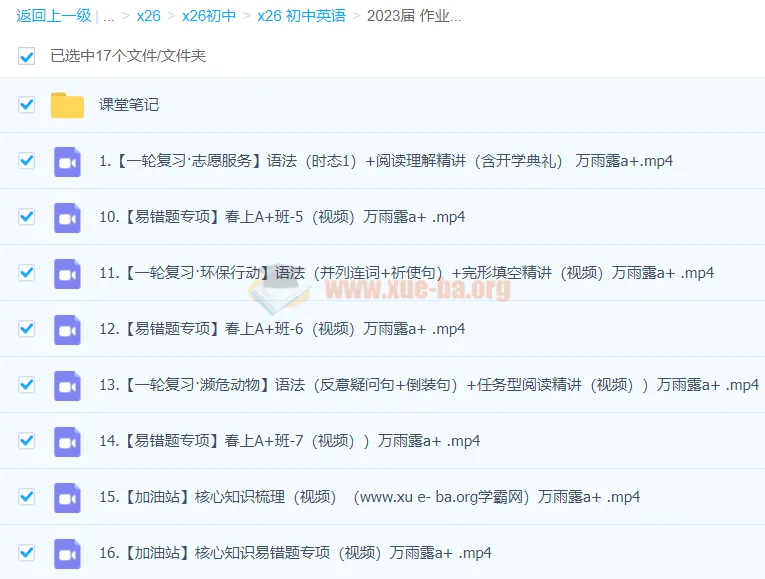Toggle checkbox for file 15 加油站 核心知识梳理
The width and height of the screenshot is (765, 579).
coord(27,497)
